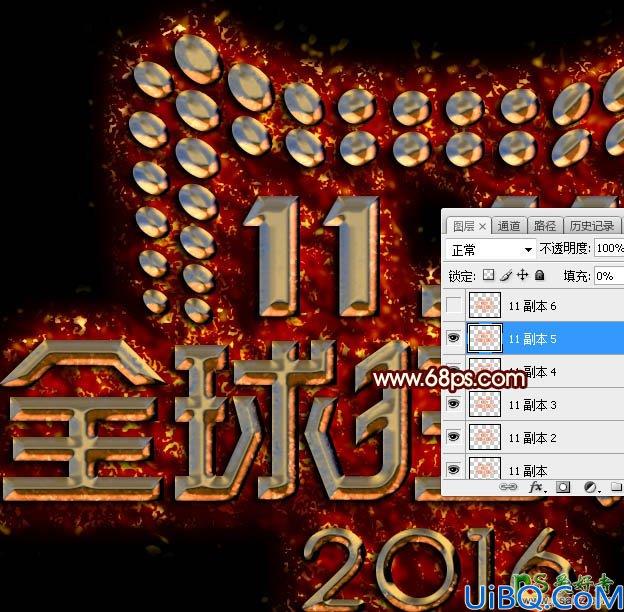Select the 11 副本 5 layer thumbnail
Screen dimensions: 624x612
pos(485,338)
